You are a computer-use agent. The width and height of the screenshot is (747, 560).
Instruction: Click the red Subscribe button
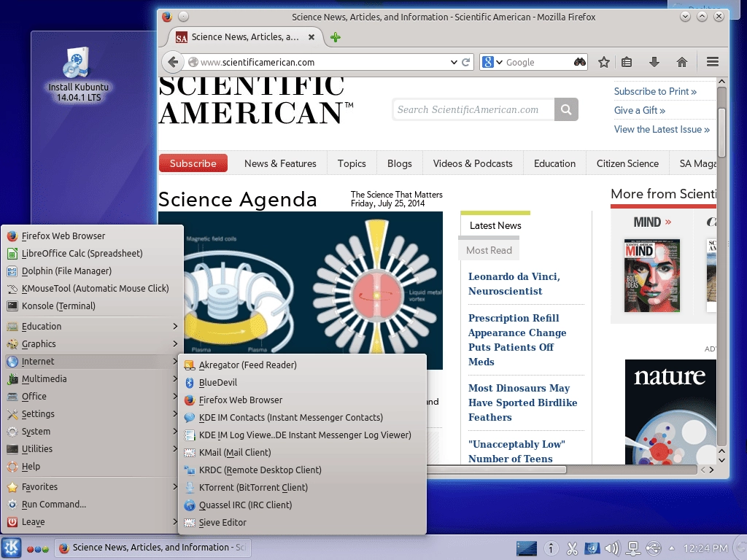click(x=193, y=163)
